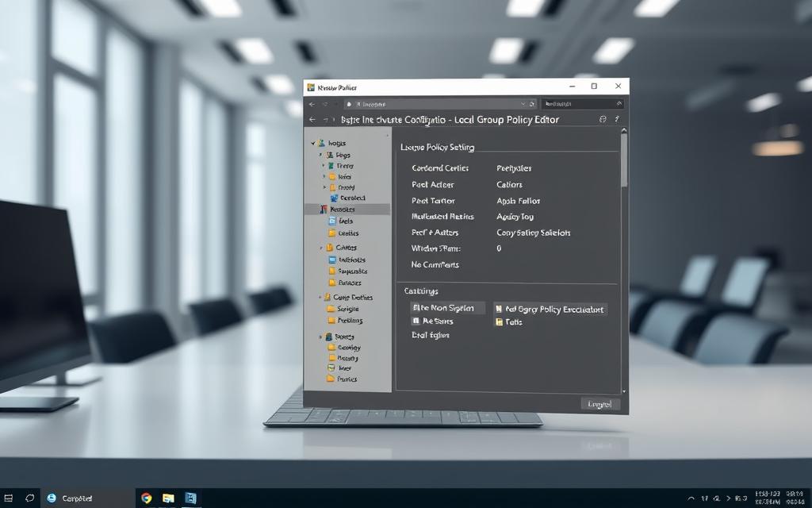Select the green 'Theer' tree node icon

[x=331, y=166]
